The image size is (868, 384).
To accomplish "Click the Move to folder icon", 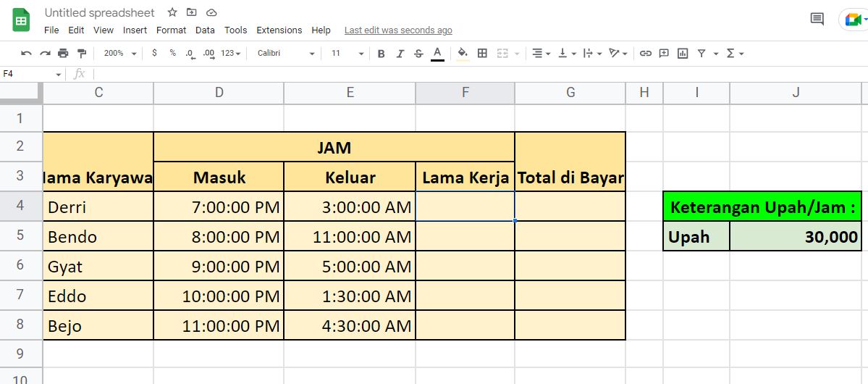I will point(192,12).
